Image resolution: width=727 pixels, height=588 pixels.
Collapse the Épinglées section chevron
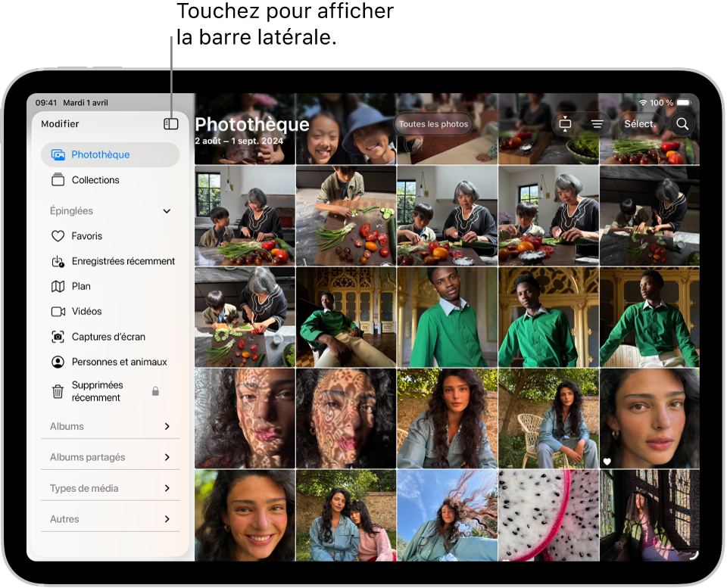point(167,211)
